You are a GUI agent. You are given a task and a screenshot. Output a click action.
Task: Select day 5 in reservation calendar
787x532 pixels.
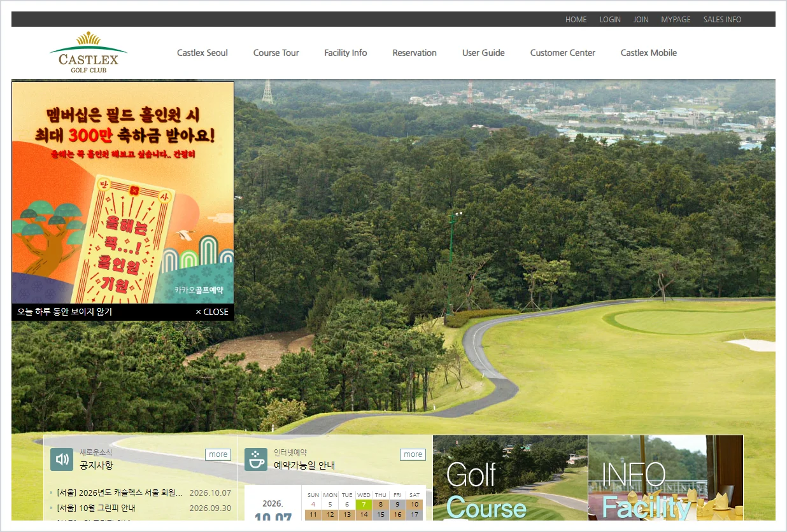tap(330, 505)
